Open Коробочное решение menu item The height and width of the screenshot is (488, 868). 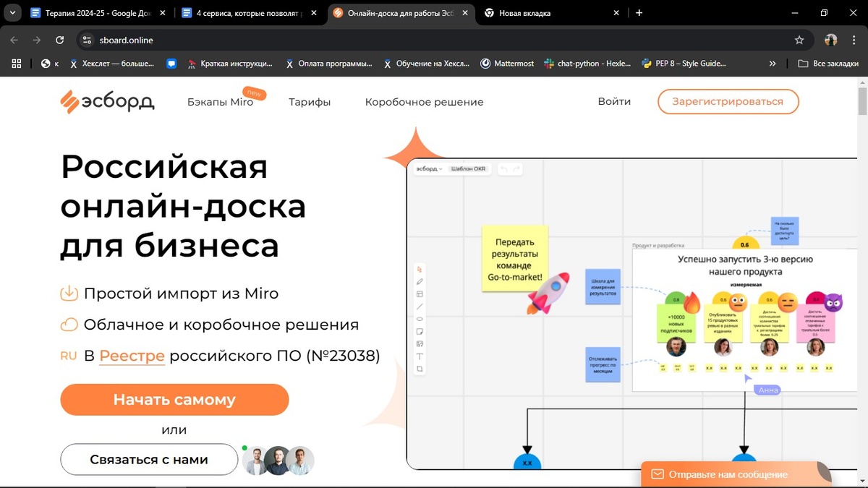[x=424, y=102]
